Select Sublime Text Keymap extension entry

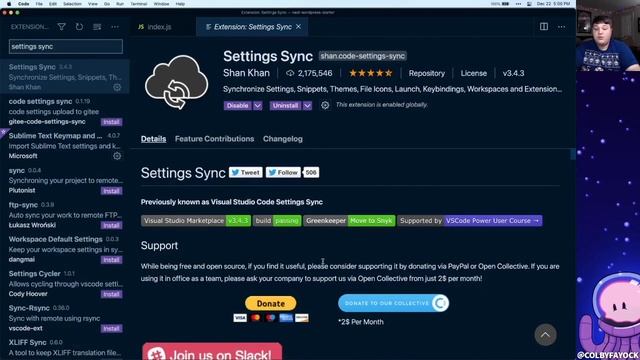65,146
